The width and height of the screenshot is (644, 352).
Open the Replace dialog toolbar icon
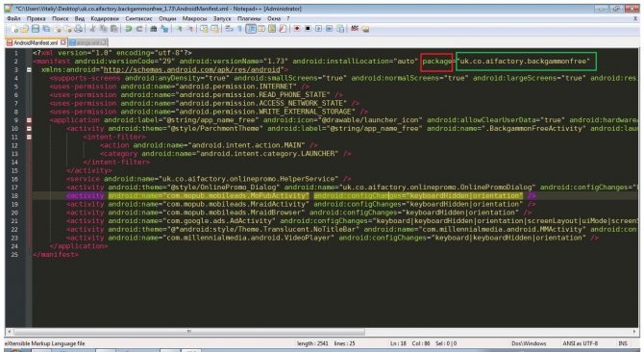(x=164, y=29)
